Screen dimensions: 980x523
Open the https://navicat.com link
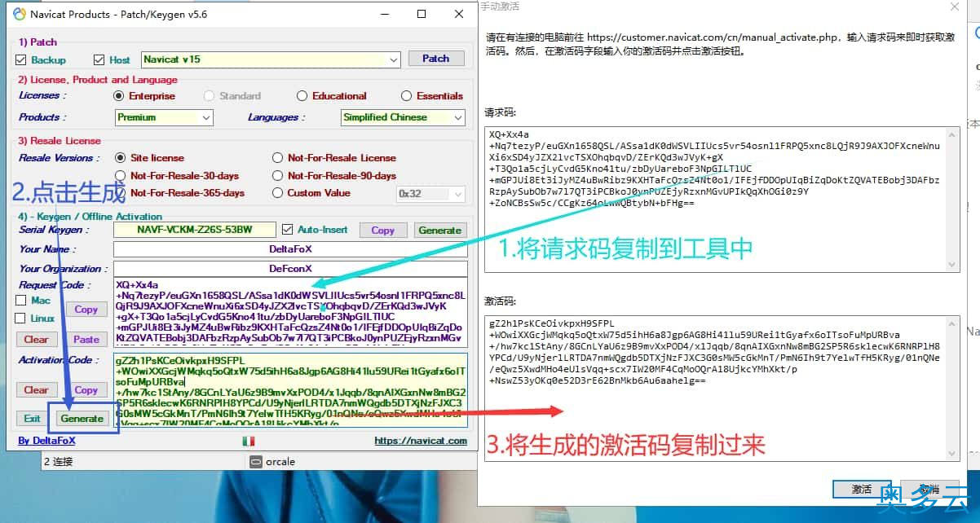coord(421,442)
